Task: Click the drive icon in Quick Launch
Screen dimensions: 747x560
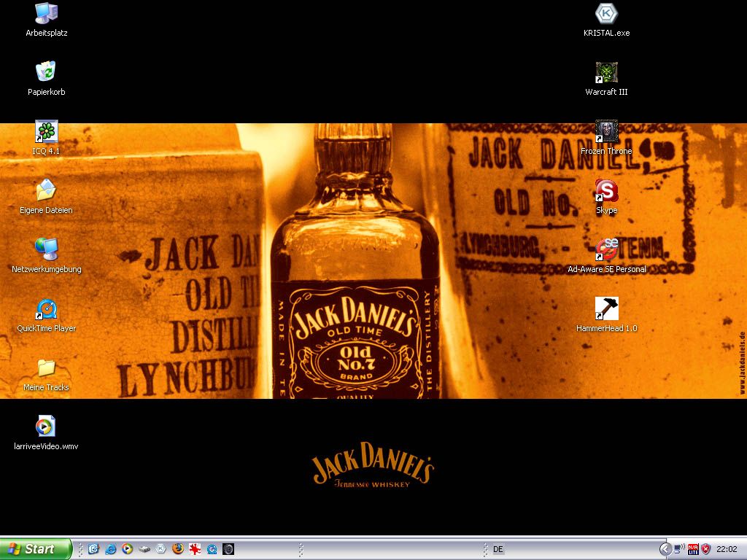Action: click(x=144, y=549)
